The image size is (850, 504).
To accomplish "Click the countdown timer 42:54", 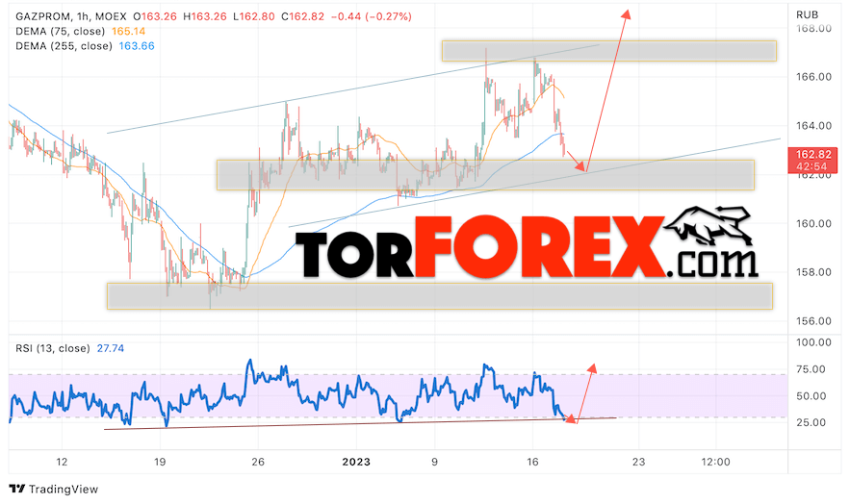I will pyautogui.click(x=811, y=166).
